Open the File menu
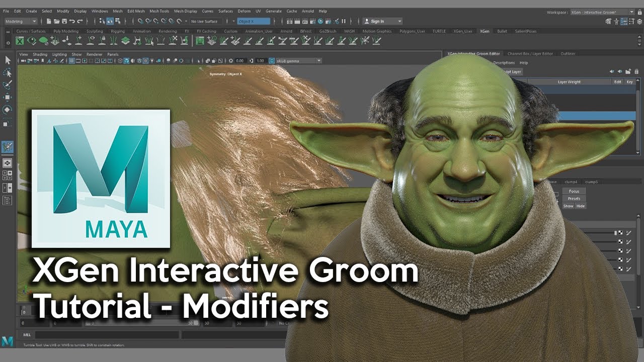The height and width of the screenshot is (362, 644). (6, 11)
